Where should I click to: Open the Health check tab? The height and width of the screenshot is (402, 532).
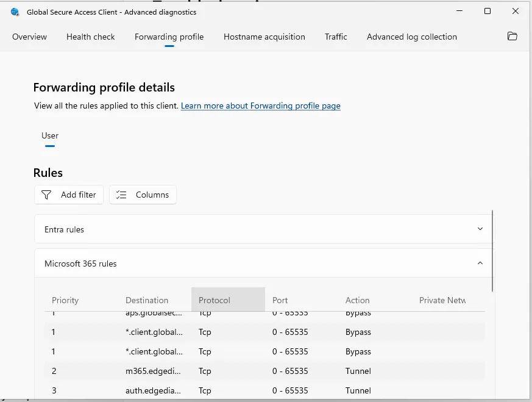point(91,37)
